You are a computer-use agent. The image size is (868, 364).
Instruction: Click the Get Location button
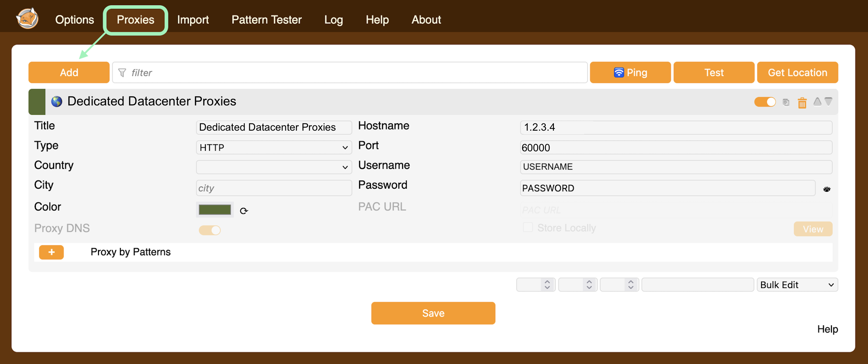tap(797, 73)
